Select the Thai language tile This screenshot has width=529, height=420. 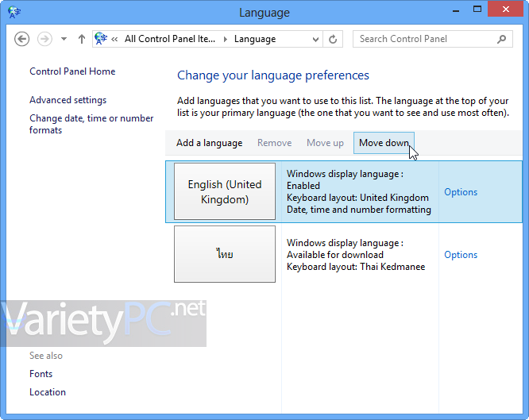point(225,254)
